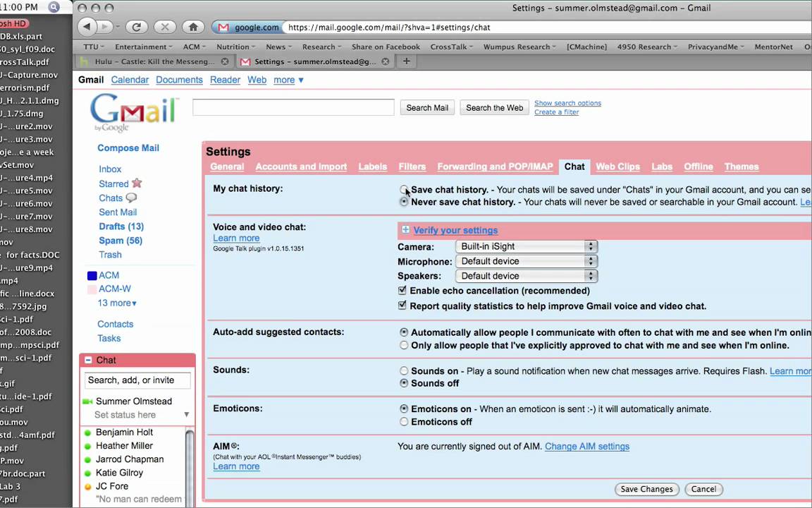Toggle Enable echo cancellation checkbox
This screenshot has height=508, width=812.
(x=402, y=290)
